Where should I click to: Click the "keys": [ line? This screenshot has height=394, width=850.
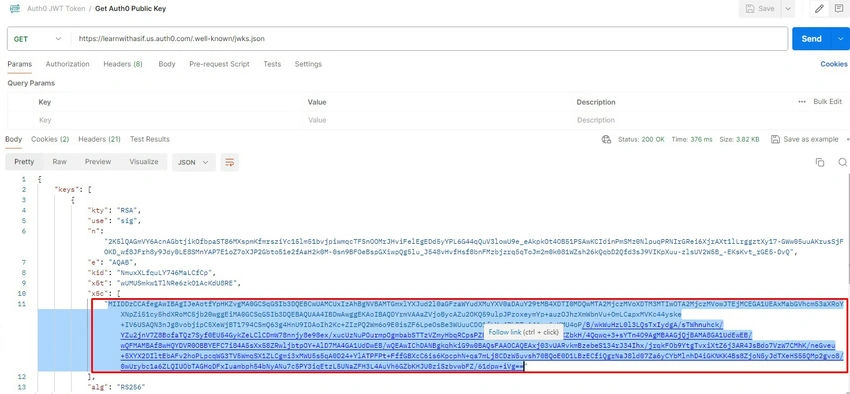click(73, 190)
